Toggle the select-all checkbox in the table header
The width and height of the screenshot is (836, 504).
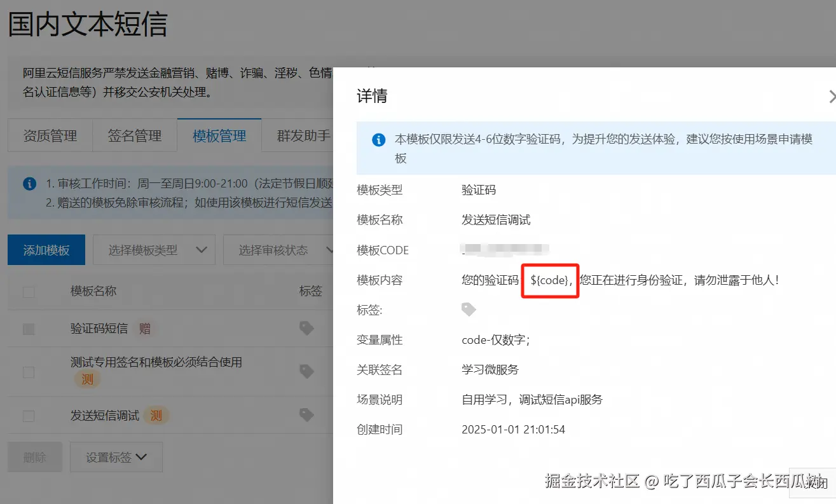point(29,292)
